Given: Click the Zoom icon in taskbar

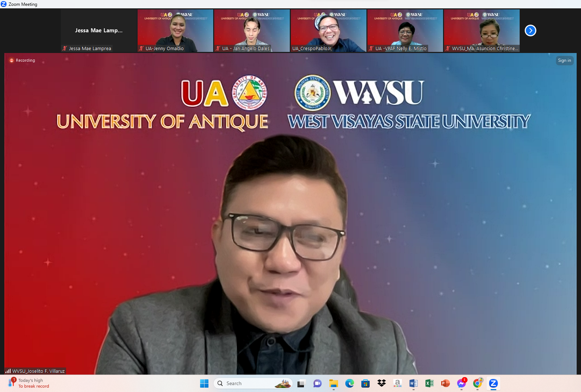Looking at the screenshot, I should (x=493, y=383).
